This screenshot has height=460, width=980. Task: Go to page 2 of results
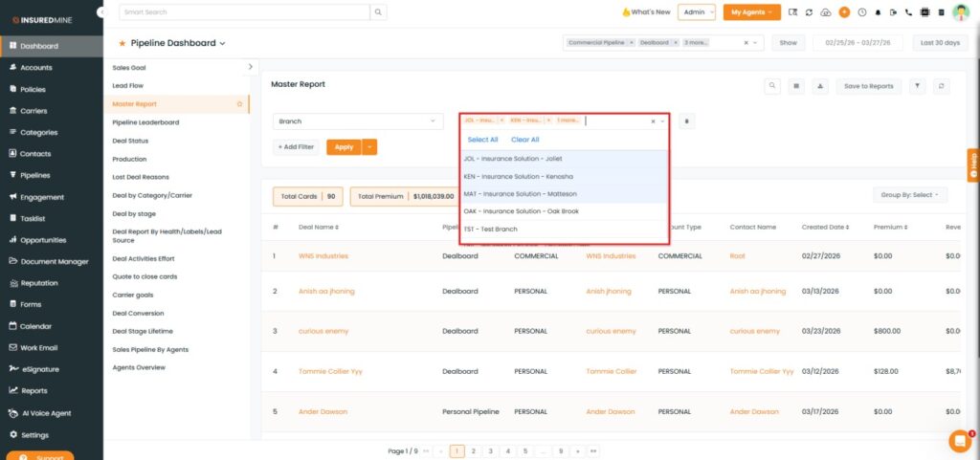(x=473, y=450)
